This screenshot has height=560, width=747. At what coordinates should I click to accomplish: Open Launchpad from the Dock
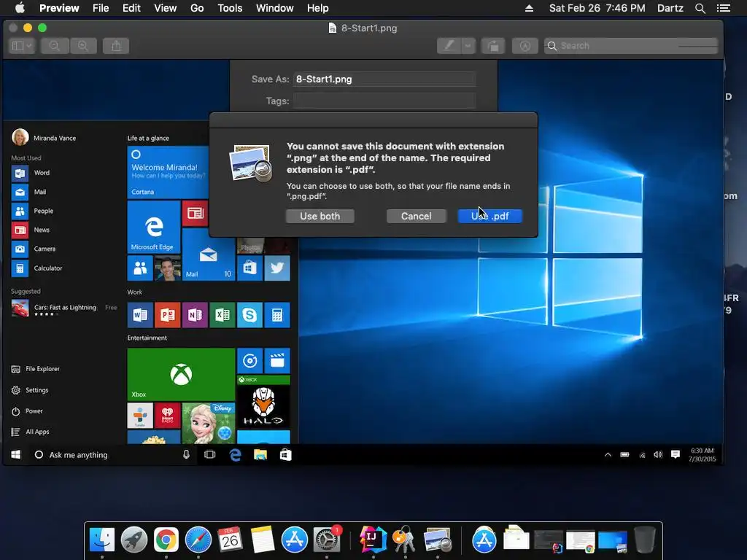click(x=134, y=540)
